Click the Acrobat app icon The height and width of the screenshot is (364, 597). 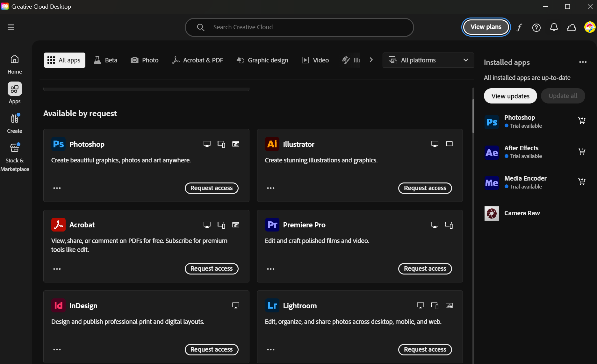pyautogui.click(x=58, y=225)
